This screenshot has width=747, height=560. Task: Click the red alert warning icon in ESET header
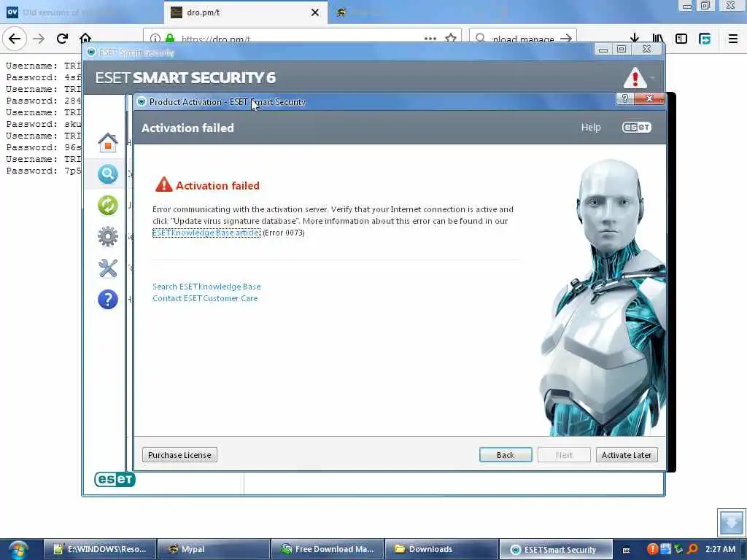(635, 78)
